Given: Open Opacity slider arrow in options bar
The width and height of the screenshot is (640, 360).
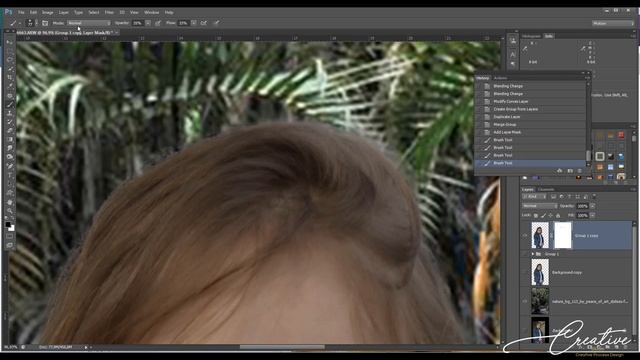Looking at the screenshot, I should click(x=148, y=23).
